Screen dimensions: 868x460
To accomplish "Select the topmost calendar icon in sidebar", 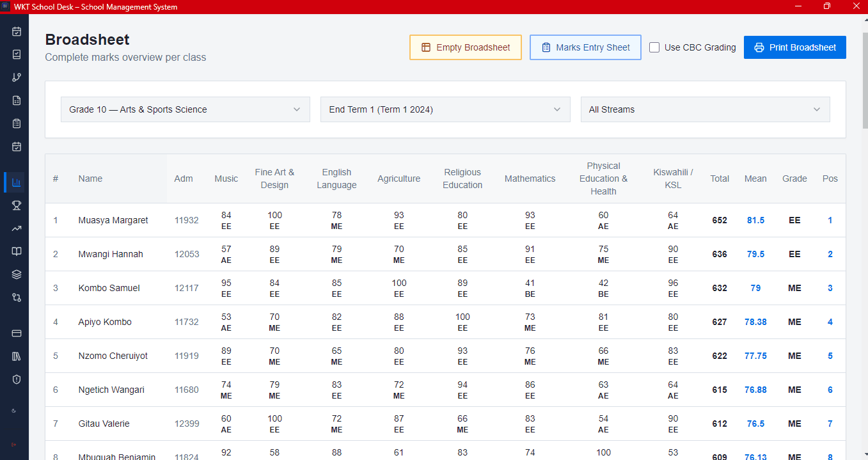I will [15, 31].
